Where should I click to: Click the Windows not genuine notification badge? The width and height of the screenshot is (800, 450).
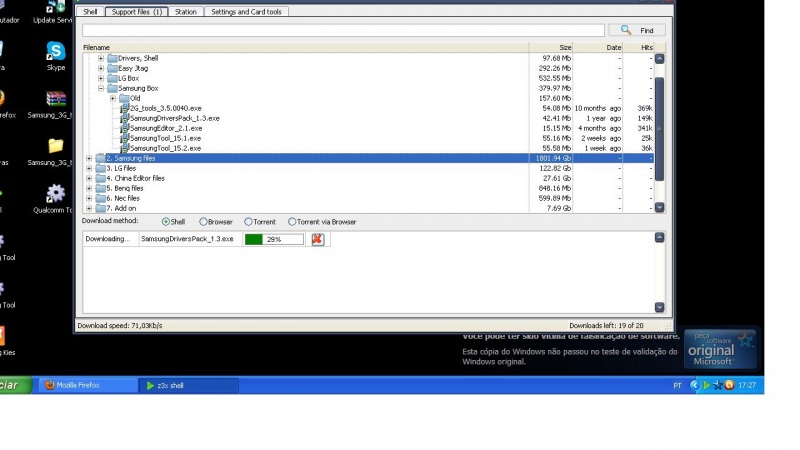coord(720,349)
